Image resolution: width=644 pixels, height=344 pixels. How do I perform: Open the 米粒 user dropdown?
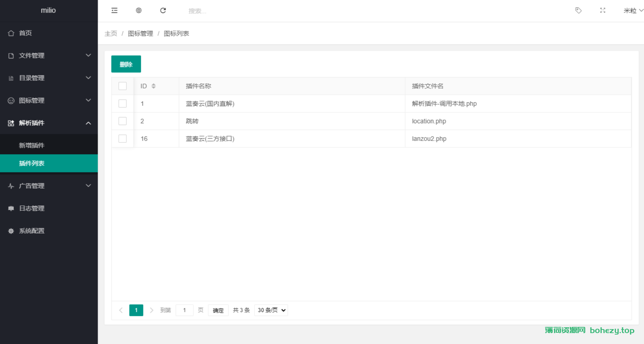coord(633,11)
